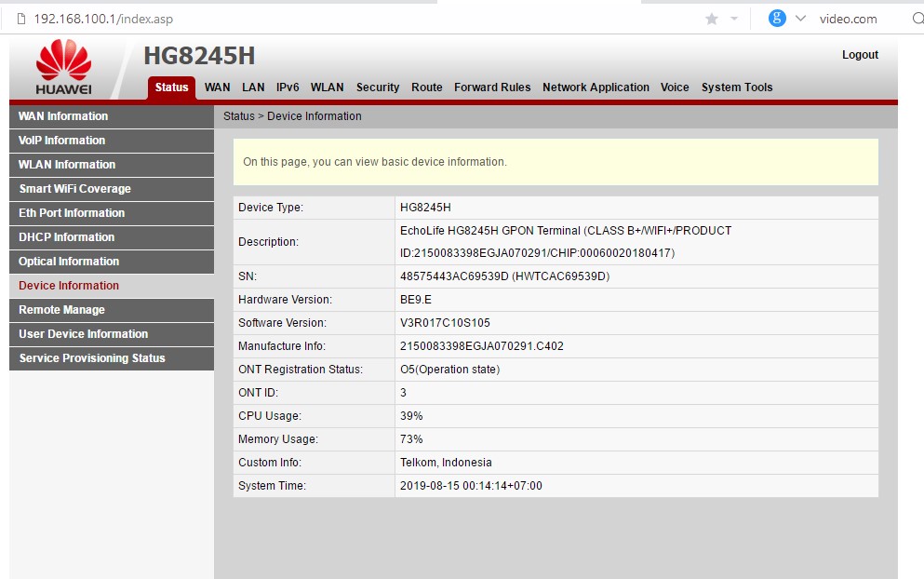Open Remote Manage page

click(112, 310)
